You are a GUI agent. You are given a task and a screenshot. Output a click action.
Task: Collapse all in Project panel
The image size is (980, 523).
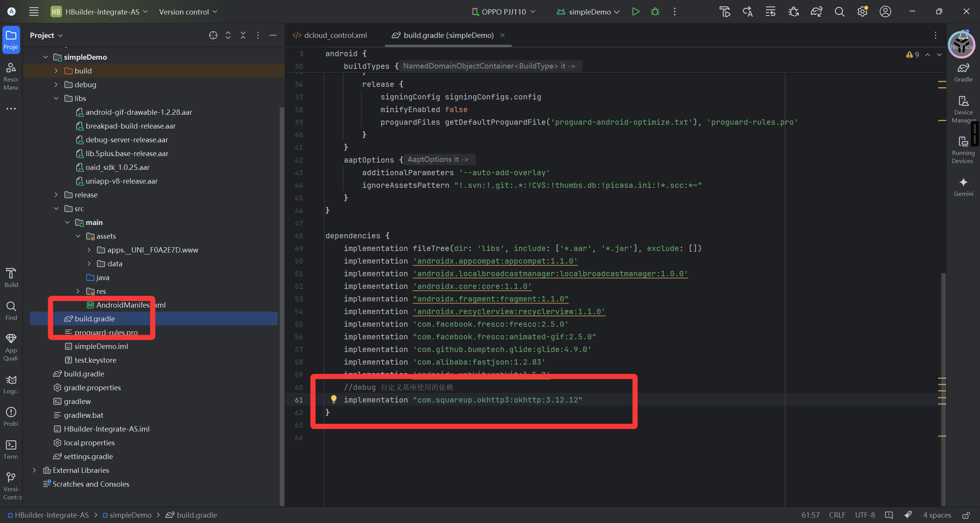tap(243, 35)
